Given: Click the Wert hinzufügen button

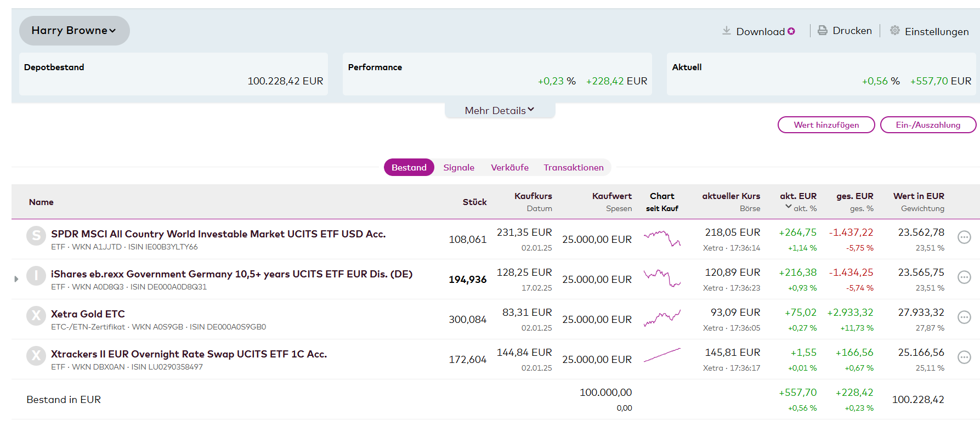Looking at the screenshot, I should click(x=826, y=125).
